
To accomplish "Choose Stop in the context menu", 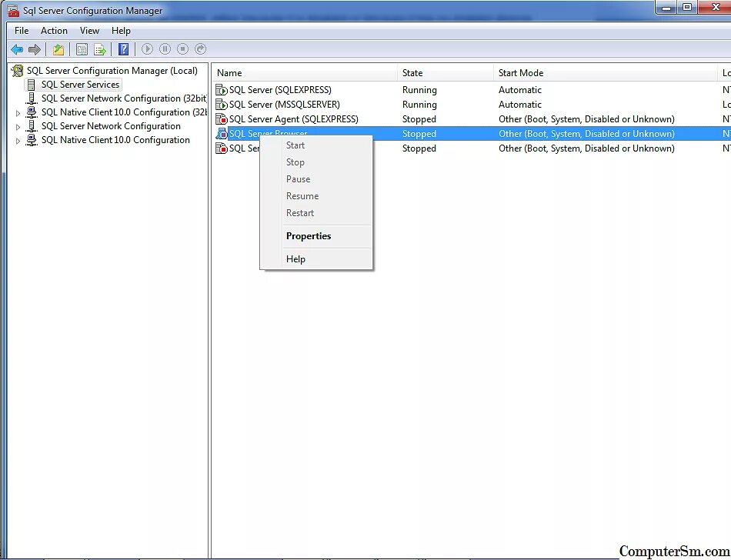I will point(295,162).
